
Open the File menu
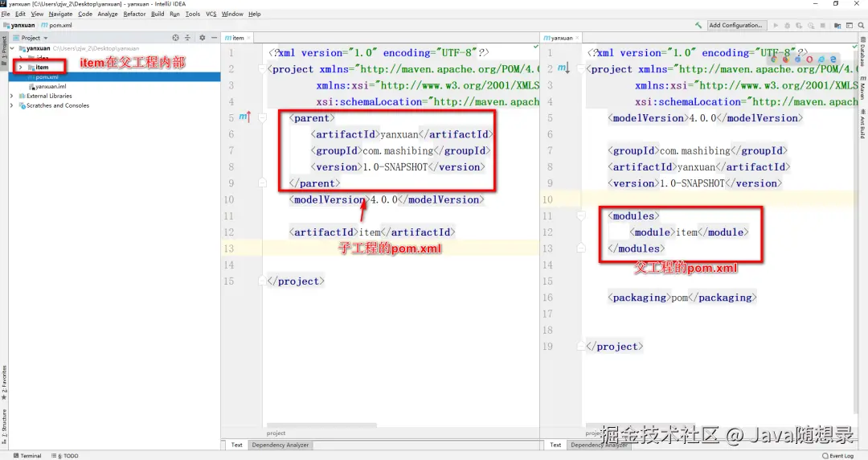click(x=6, y=14)
